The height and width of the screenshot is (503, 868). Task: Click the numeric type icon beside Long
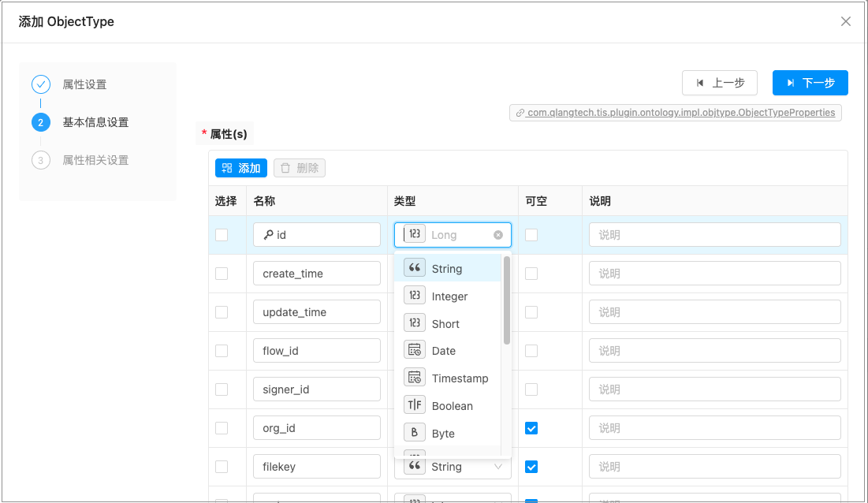pyautogui.click(x=414, y=234)
